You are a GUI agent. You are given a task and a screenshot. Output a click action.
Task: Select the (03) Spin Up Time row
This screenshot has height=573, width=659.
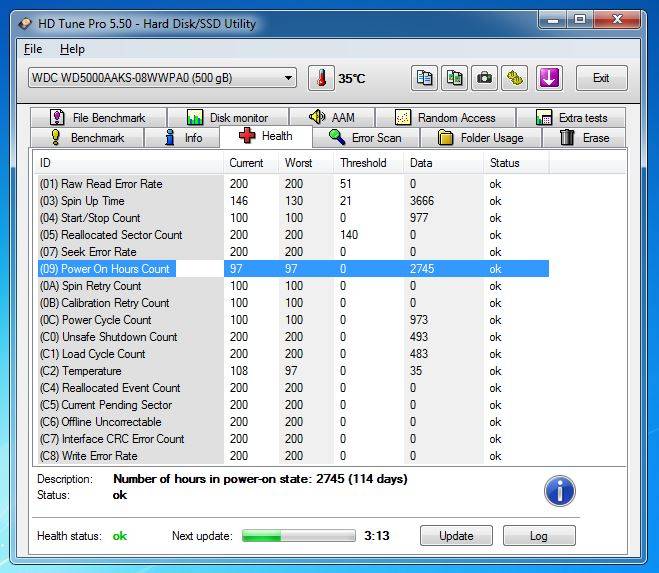point(293,201)
